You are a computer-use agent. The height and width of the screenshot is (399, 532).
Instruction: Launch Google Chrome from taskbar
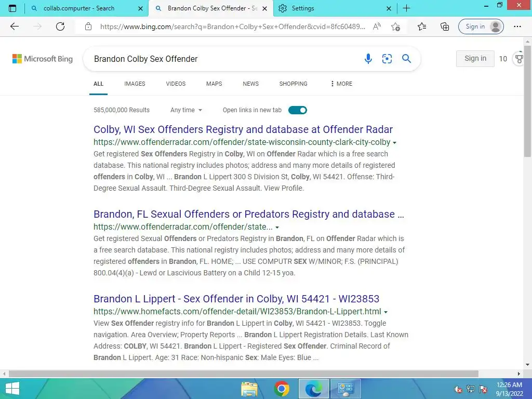point(282,389)
